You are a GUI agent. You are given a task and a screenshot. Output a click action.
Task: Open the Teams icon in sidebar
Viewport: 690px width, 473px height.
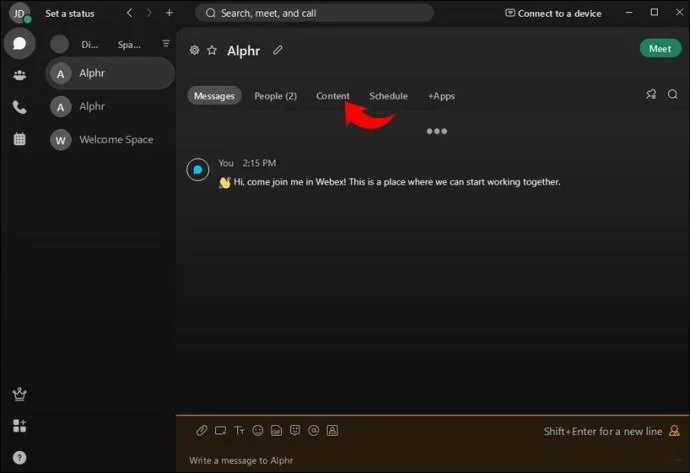coord(19,75)
